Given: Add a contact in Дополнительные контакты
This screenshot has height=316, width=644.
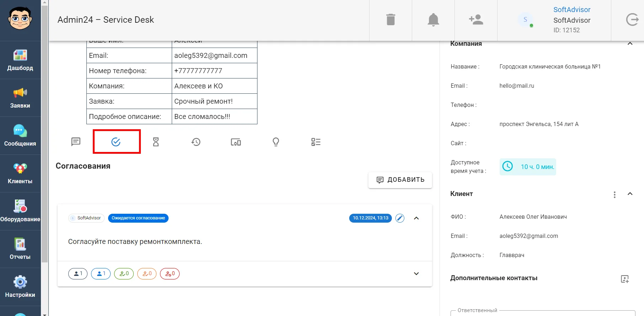Looking at the screenshot, I should [x=625, y=279].
